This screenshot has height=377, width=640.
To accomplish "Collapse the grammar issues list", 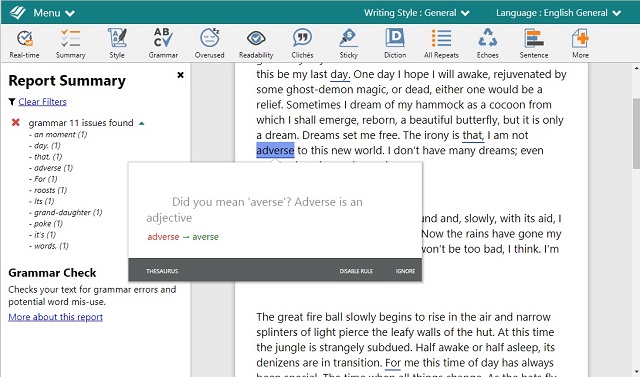I will [x=142, y=123].
